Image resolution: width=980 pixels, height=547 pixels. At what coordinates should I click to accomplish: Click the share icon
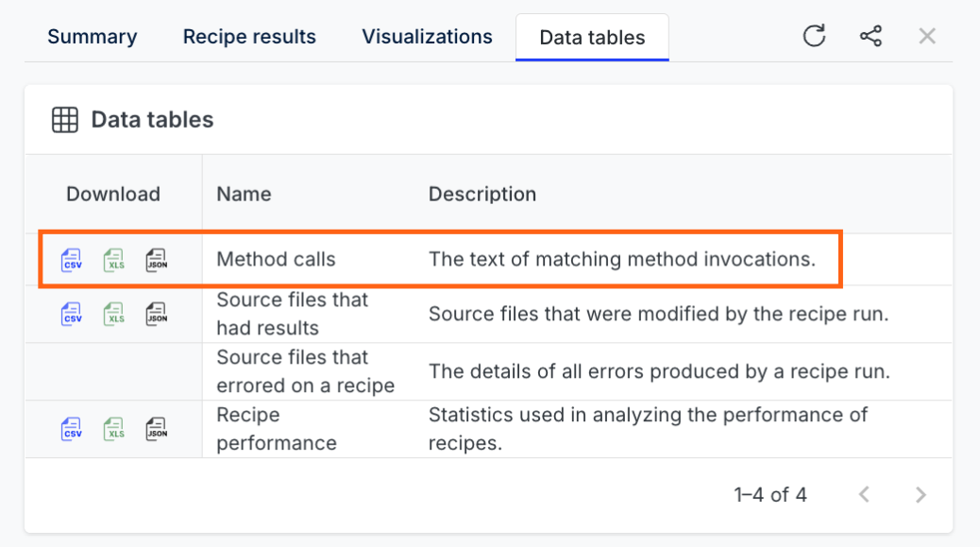pyautogui.click(x=870, y=36)
